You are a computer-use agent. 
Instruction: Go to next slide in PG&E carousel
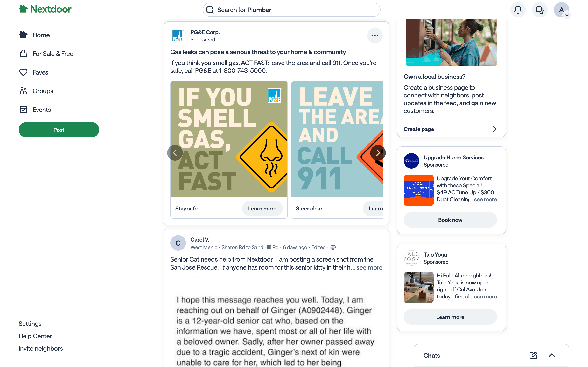(x=378, y=153)
